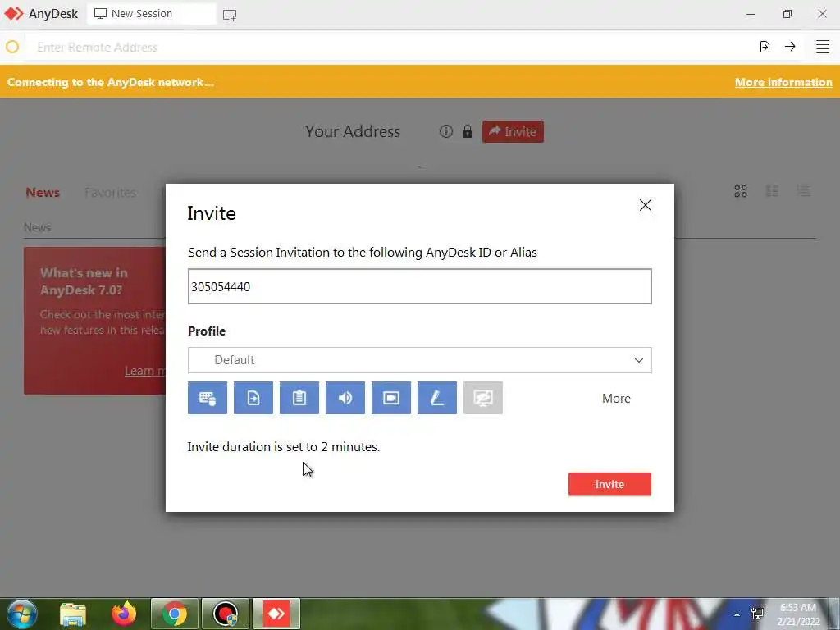840x630 pixels.
Task: Open More information link in banner
Action: click(x=783, y=83)
